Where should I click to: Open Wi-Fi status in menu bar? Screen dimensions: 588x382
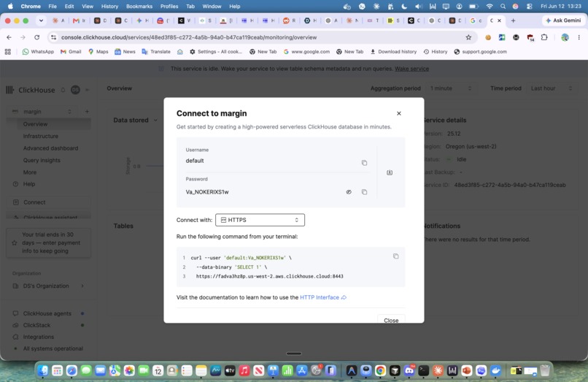(x=490, y=7)
